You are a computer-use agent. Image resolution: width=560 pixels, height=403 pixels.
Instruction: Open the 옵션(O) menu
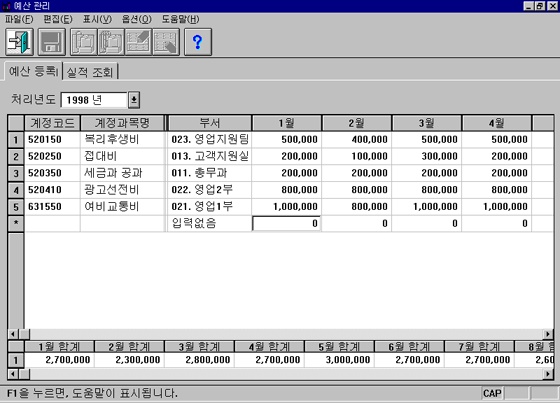pyautogui.click(x=136, y=19)
